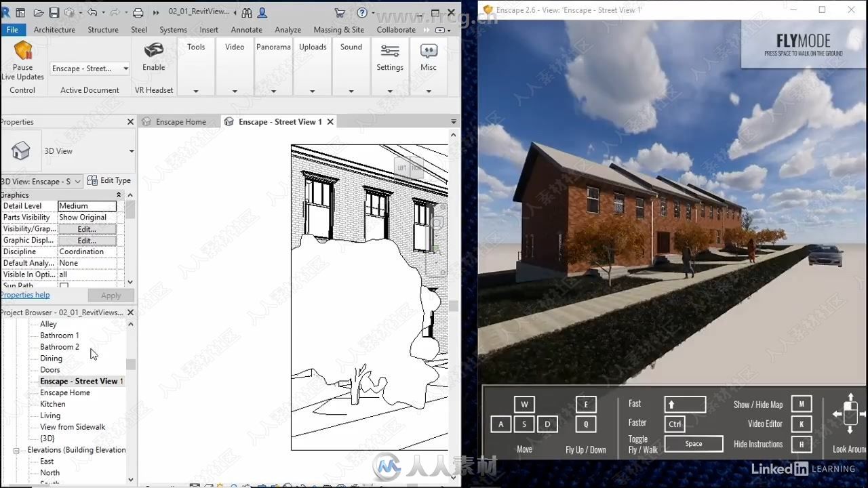Viewport: 868px width, 488px height.
Task: Click Edit button for Visibility/Graphics overrides
Action: point(87,229)
